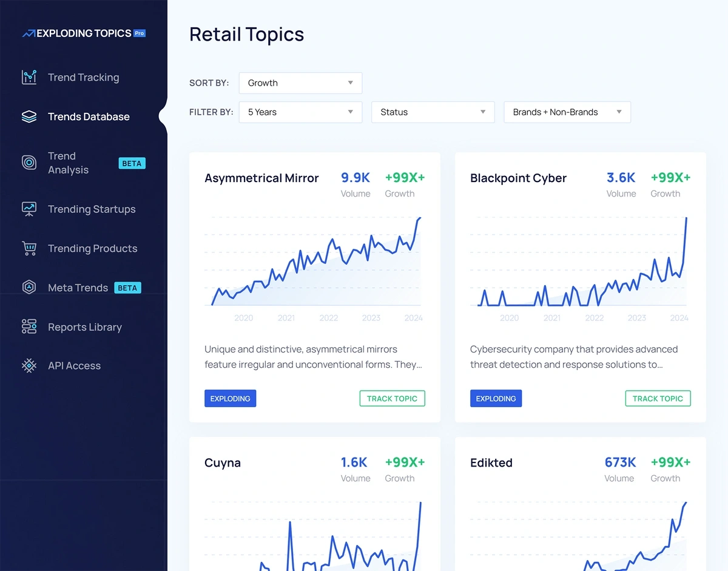Image resolution: width=728 pixels, height=571 pixels.
Task: Track the Blackpoint Cyber topic
Action: [x=658, y=399]
